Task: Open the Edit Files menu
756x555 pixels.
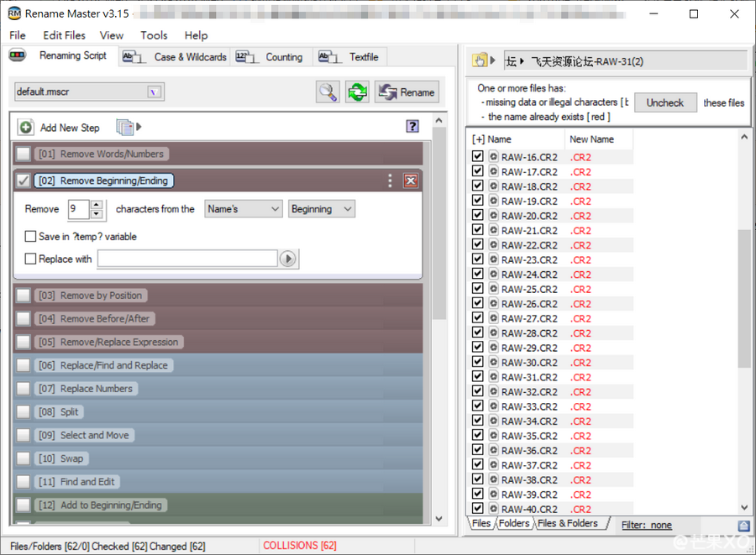Action: 64,35
